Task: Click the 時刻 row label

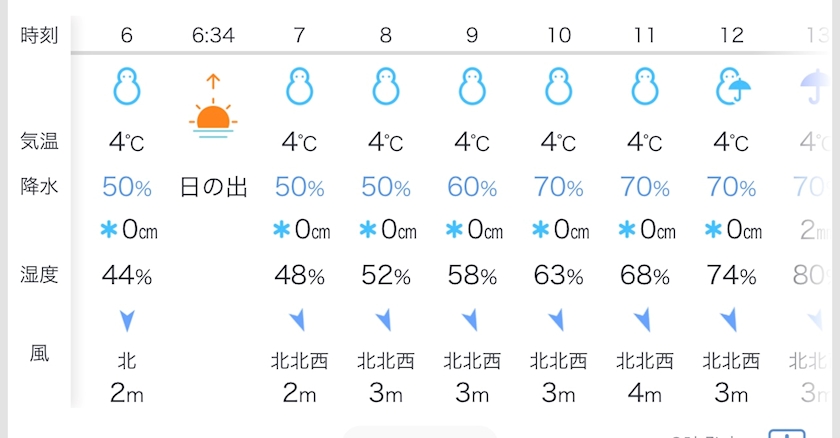Action: pyautogui.click(x=40, y=36)
